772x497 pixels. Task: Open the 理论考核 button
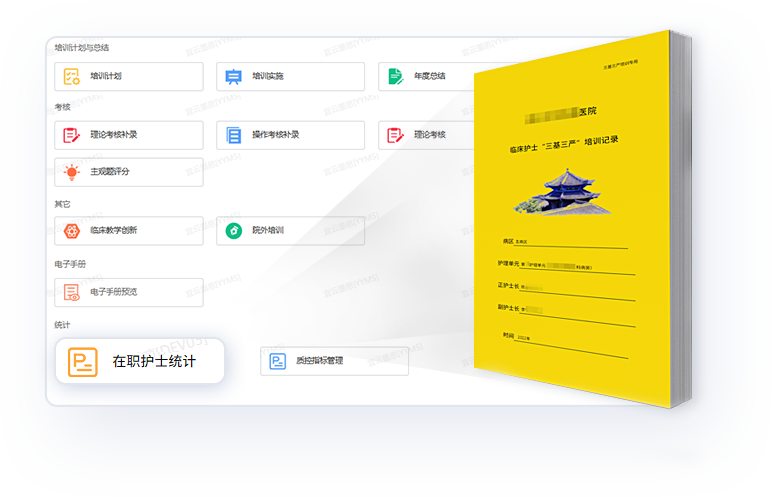pos(425,135)
